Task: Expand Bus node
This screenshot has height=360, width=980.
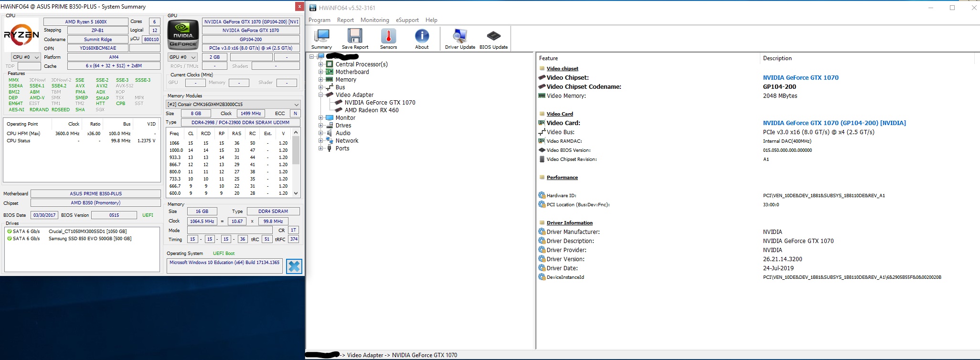Action: pos(321,87)
